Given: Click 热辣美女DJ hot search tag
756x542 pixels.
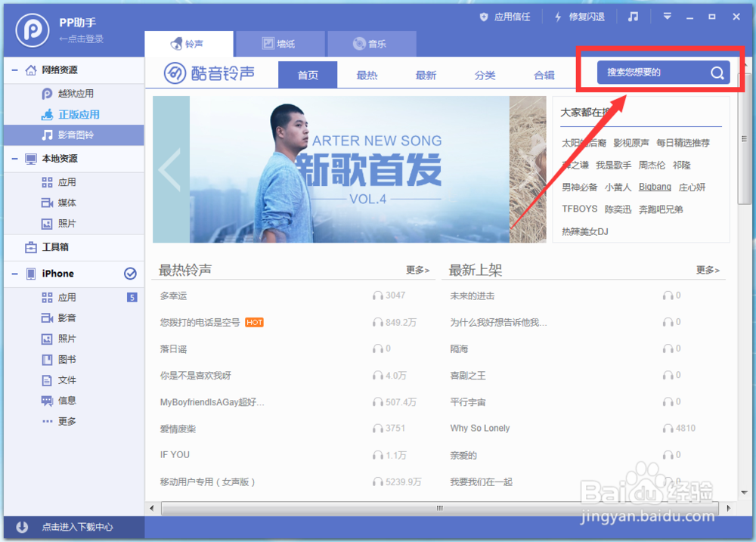Looking at the screenshot, I should (585, 231).
